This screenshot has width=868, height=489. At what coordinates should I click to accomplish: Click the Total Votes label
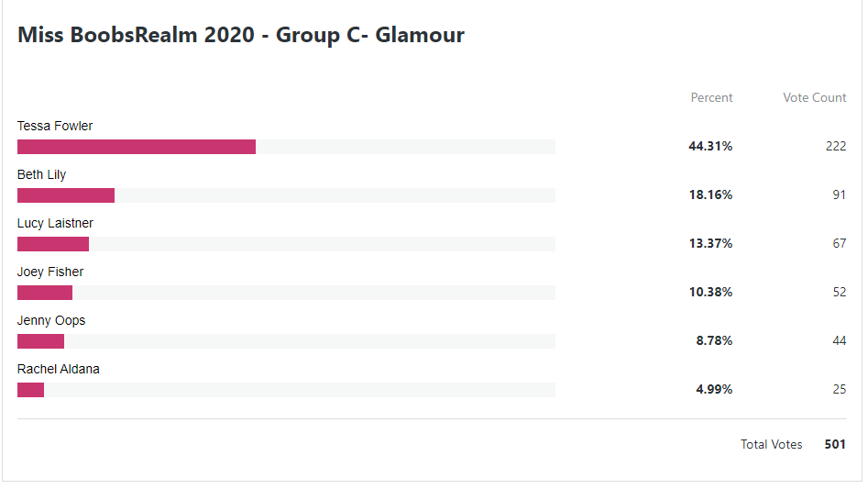click(772, 445)
